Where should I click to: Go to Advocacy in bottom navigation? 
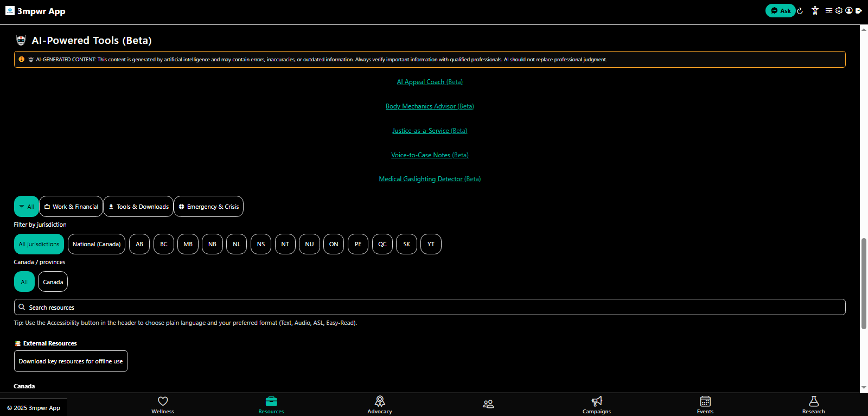pos(380,404)
